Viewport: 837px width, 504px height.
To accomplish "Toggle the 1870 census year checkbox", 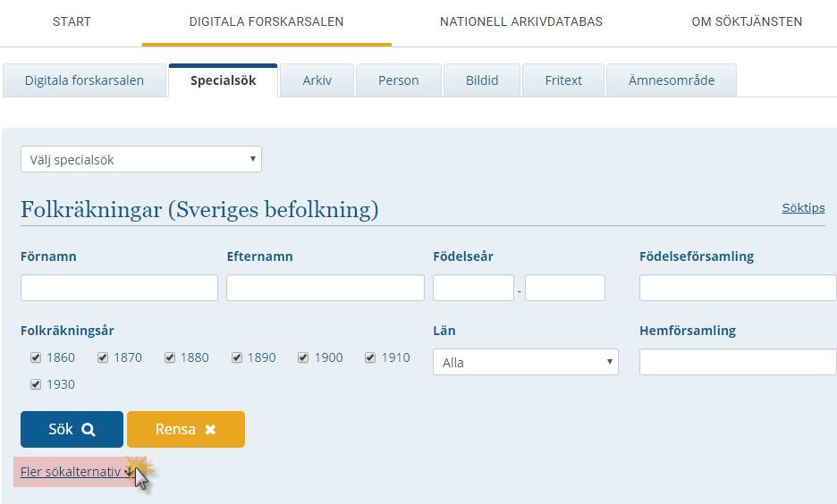I will 103,357.
